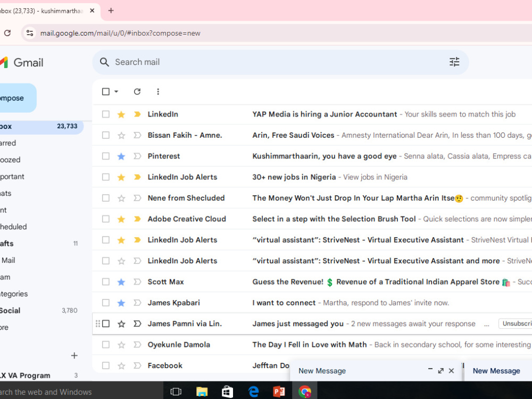Star the Nene from Shecluded email
532x399 pixels.
coord(121,198)
